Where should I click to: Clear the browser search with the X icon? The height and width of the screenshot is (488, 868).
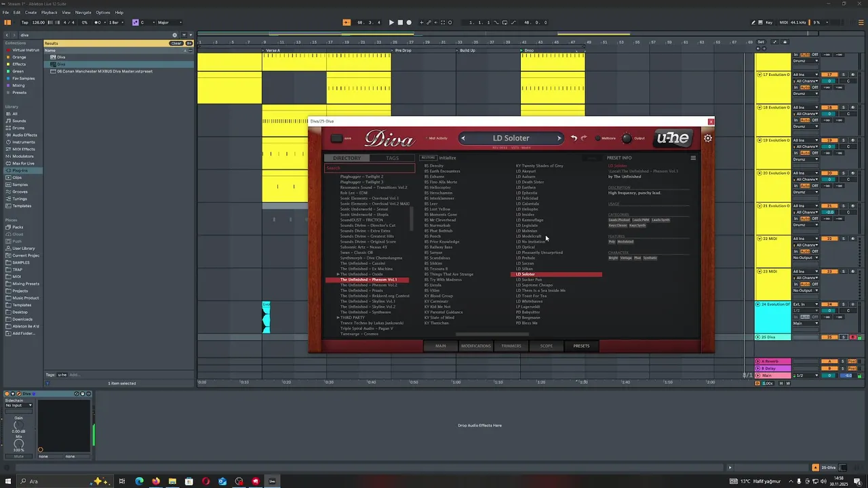175,35
